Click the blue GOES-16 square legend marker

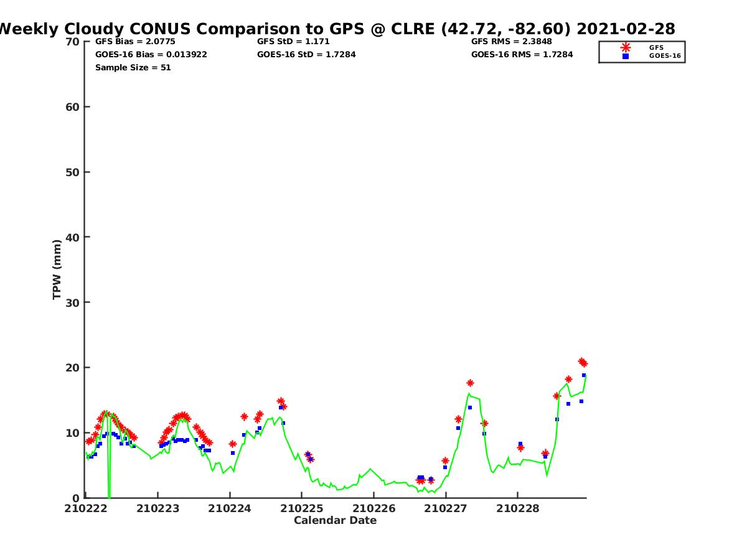coord(626,56)
